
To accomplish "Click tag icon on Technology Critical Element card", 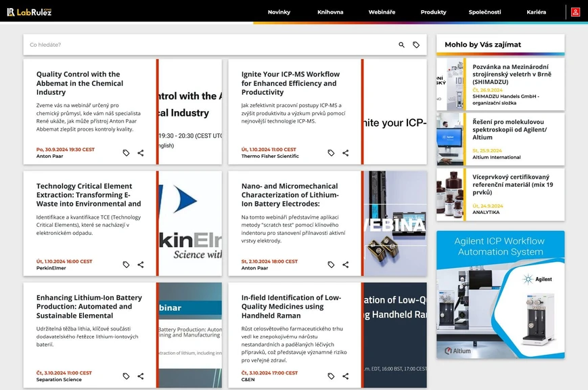I will click(x=126, y=265).
